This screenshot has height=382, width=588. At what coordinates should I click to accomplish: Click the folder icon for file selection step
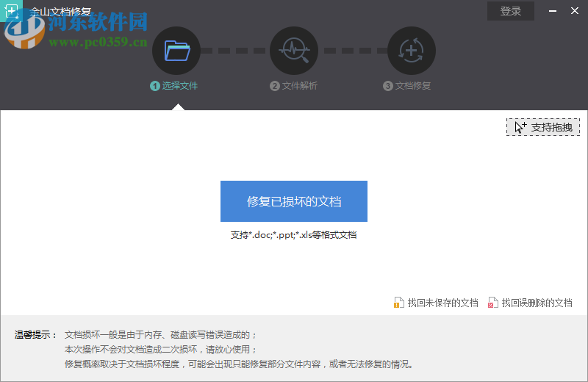tap(176, 51)
